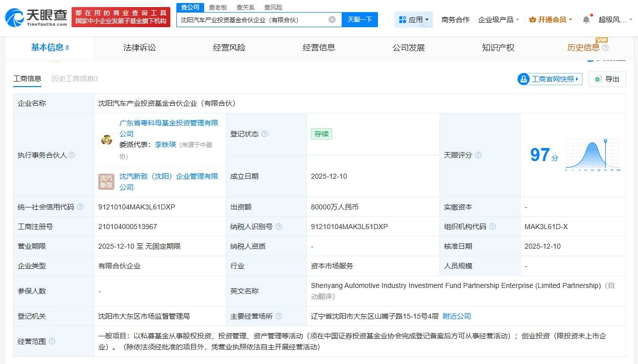
Task: Click help icon next to 执行事务合伙人
Action: 72,155
